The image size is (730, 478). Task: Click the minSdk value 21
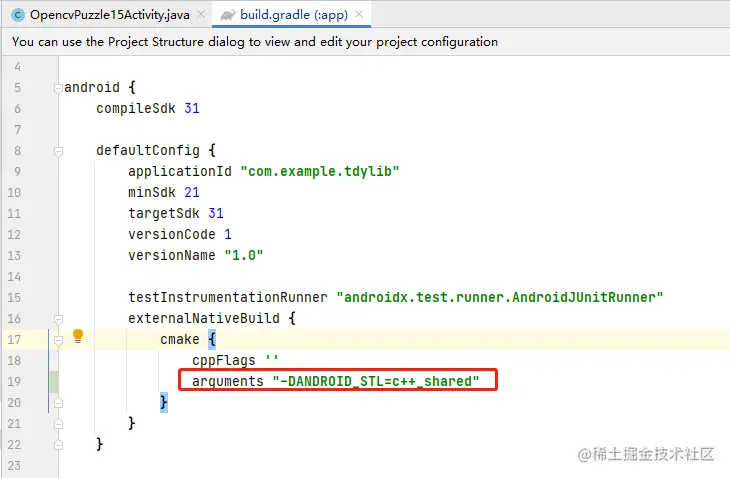point(192,192)
